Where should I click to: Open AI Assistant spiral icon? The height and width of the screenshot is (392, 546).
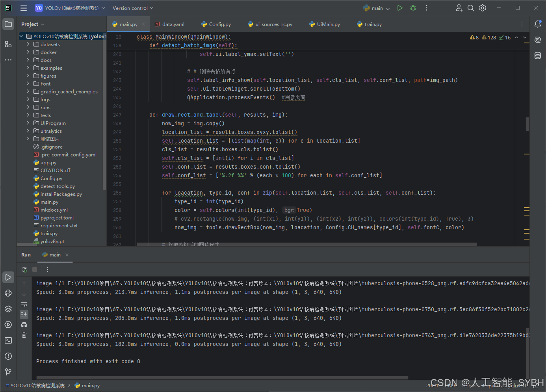pyautogui.click(x=538, y=40)
